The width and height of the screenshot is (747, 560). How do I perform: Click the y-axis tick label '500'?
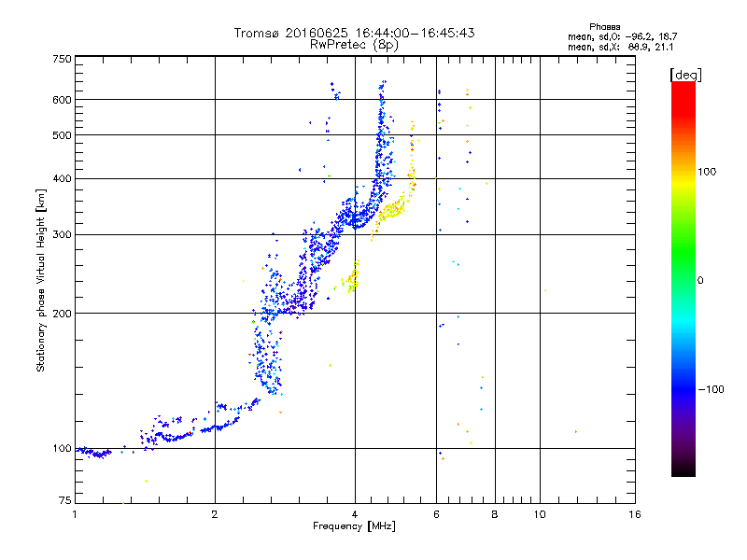[x=62, y=135]
